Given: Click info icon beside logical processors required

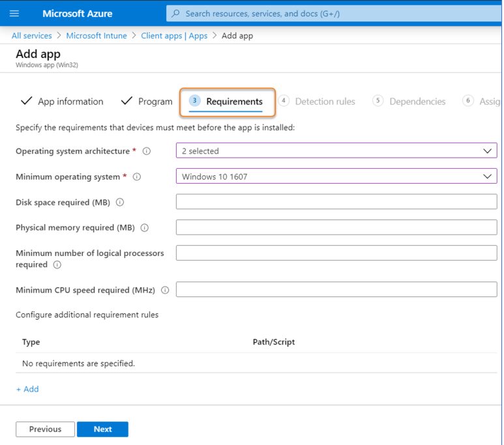Looking at the screenshot, I should pos(57,265).
